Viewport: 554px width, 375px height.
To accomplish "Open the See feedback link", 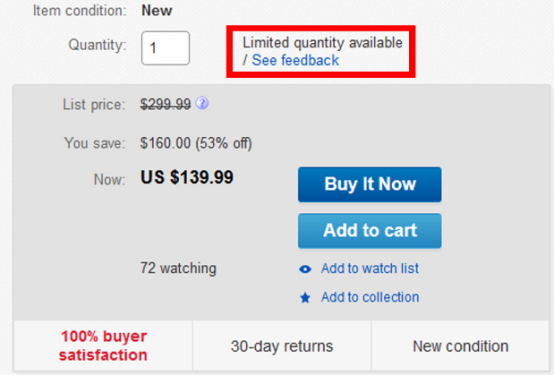I will (295, 60).
